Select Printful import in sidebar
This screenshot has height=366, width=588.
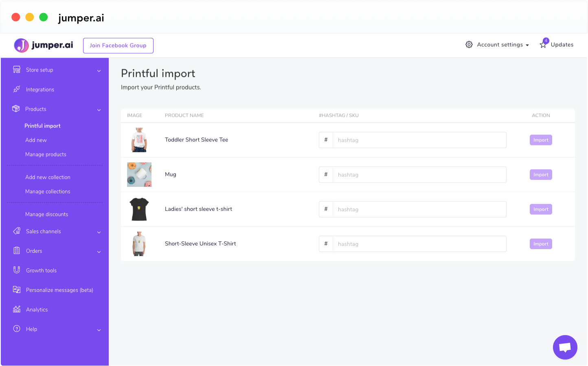point(42,126)
